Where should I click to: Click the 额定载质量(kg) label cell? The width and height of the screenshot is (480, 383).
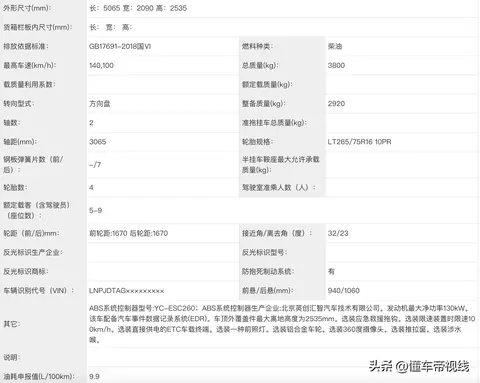pos(282,84)
